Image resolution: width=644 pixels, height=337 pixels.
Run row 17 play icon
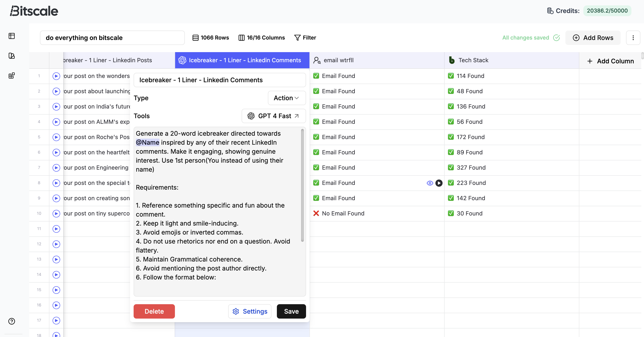click(56, 321)
